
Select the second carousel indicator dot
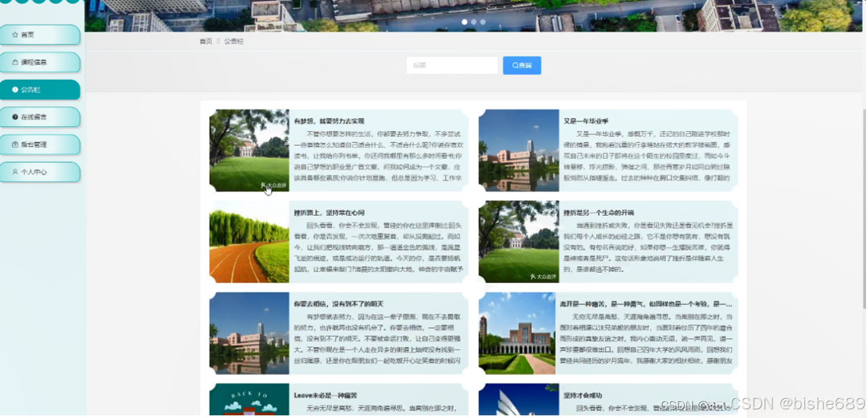point(473,22)
